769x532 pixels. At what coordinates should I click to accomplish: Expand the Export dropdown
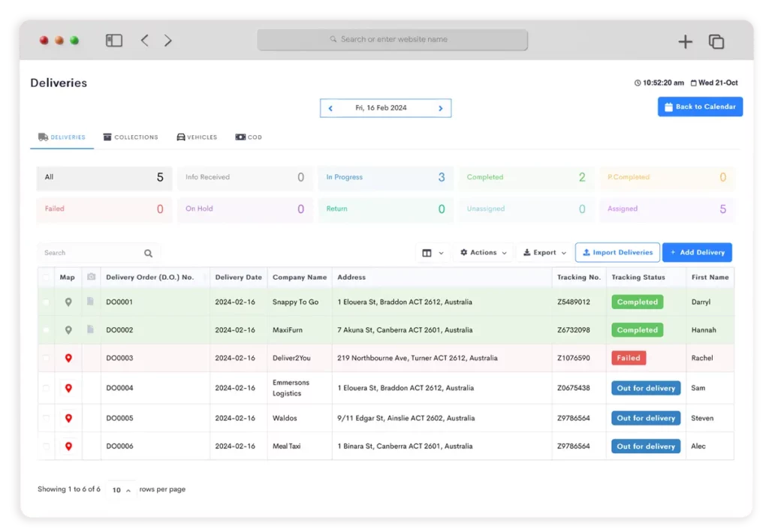[543, 253]
